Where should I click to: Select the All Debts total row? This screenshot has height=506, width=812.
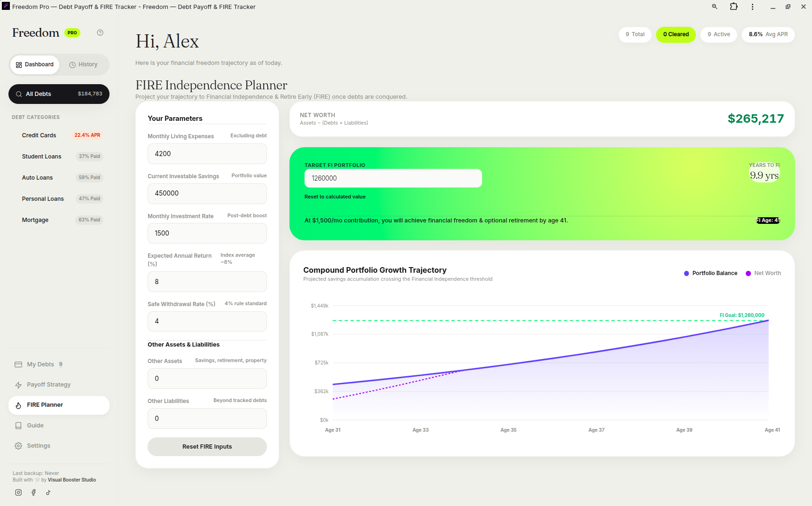(59, 94)
